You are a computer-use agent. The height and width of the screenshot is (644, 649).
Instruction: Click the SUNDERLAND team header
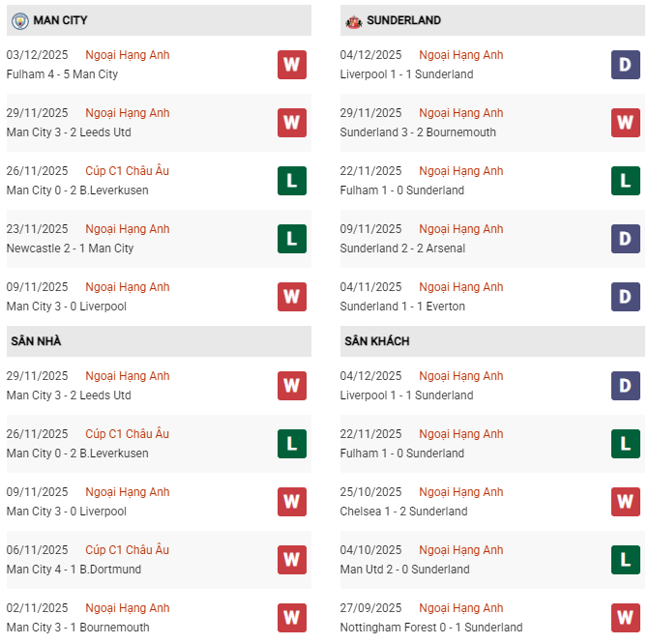[x=403, y=20]
